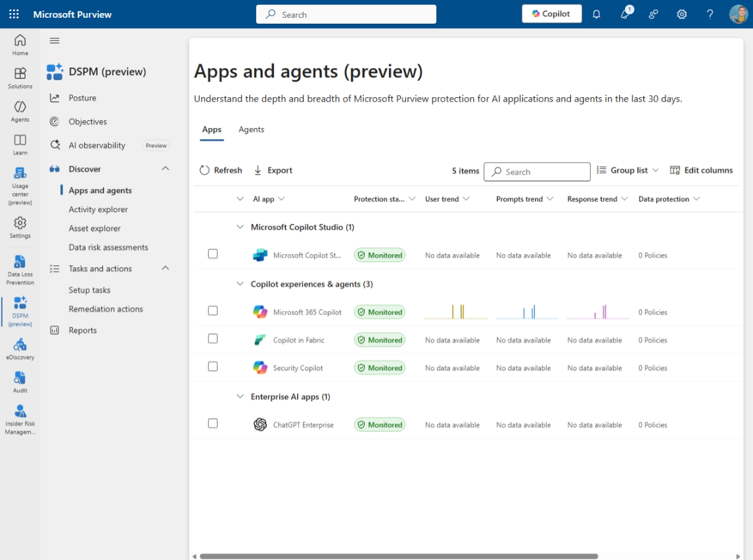Open Activity explorer in the sidebar
The height and width of the screenshot is (560, 753).
click(99, 209)
